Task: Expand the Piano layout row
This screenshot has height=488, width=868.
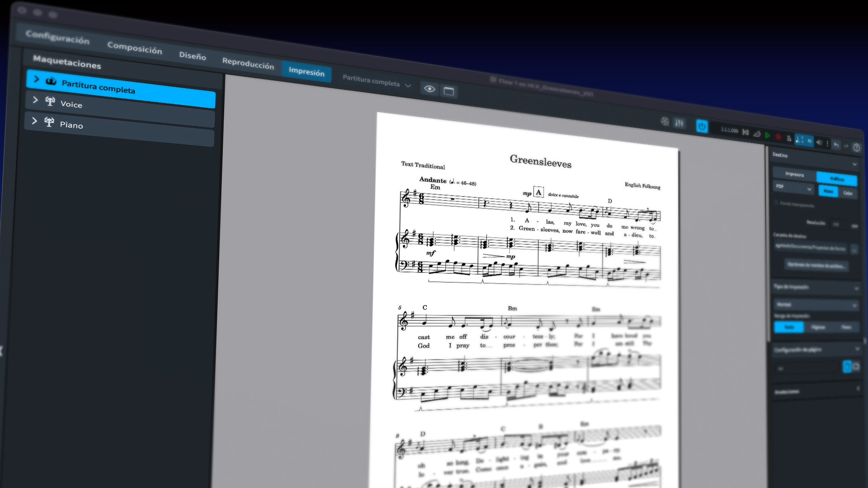Action: (34, 121)
